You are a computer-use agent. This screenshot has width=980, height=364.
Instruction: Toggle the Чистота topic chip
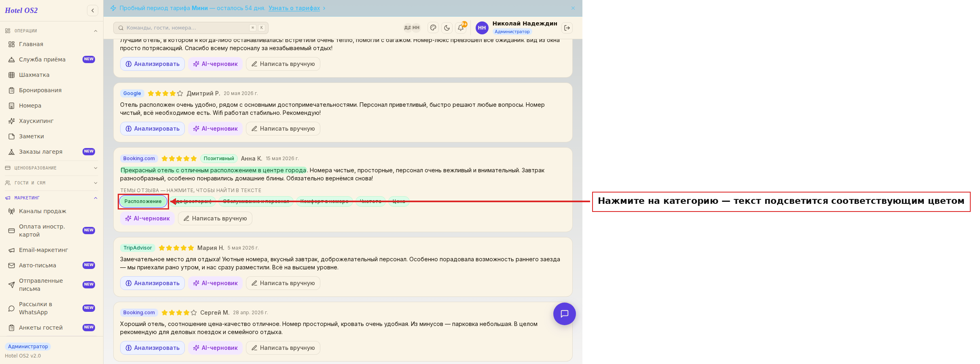click(370, 201)
